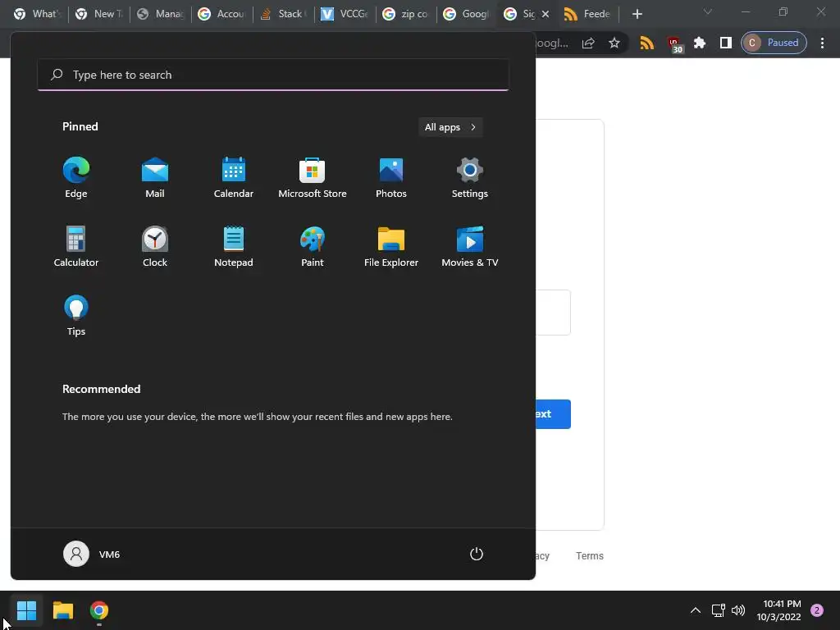Open the Chrome Extensions puzzle menu
The image size is (840, 630).
700,43
